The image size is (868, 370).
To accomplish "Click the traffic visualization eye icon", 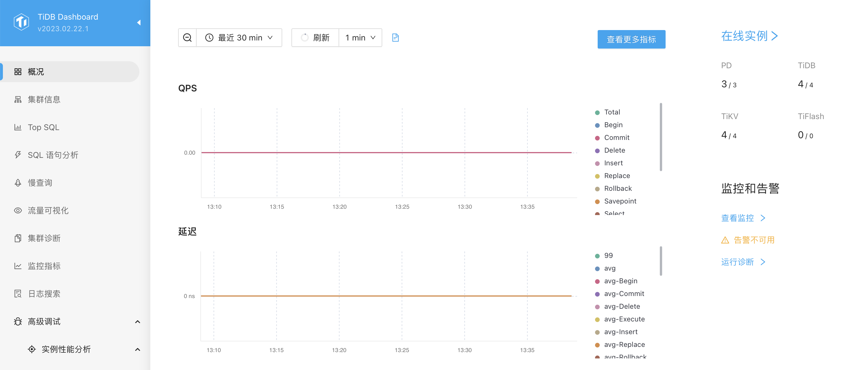I will tap(18, 211).
